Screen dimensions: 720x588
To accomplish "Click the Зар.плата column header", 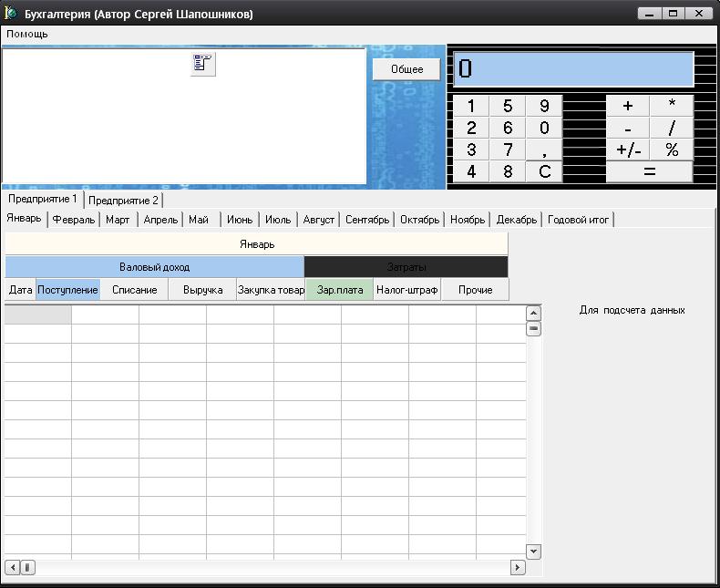I will tap(339, 290).
